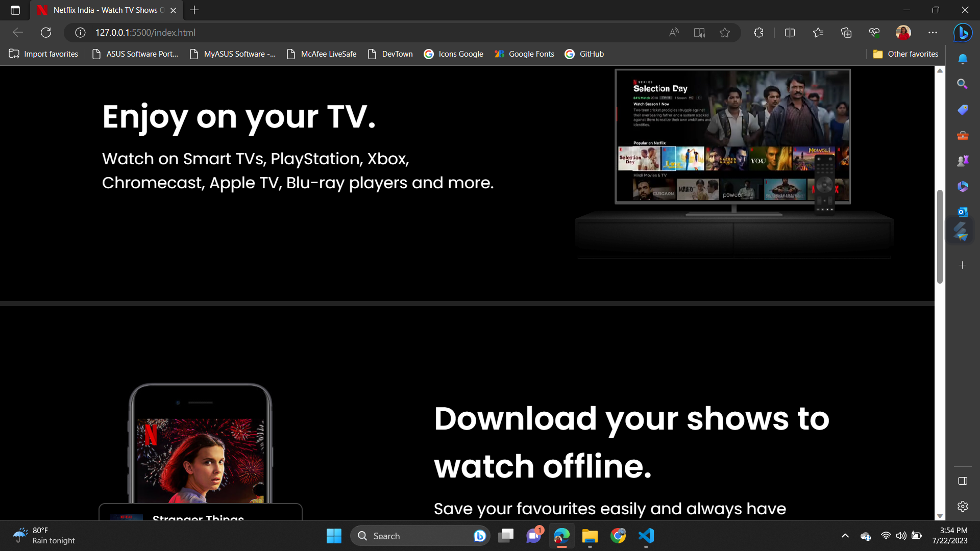Viewport: 980px width, 551px height.
Task: Click the page vertical scrollbar thumb
Action: (940, 237)
